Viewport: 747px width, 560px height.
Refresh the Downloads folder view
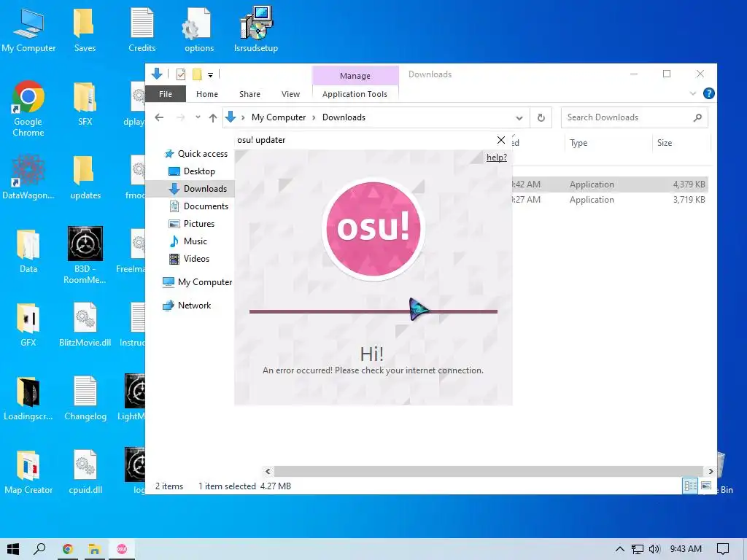pyautogui.click(x=541, y=117)
